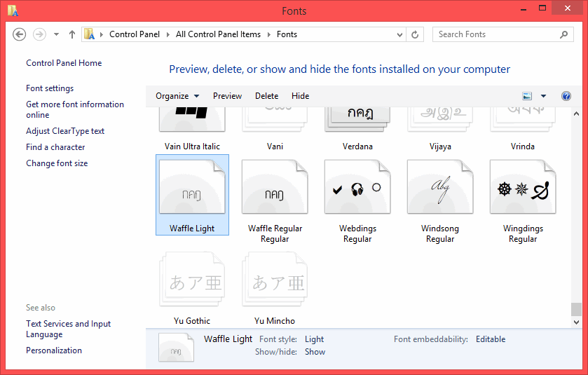588x375 pixels.
Task: Click the scroll up arrow
Action: tap(576, 114)
